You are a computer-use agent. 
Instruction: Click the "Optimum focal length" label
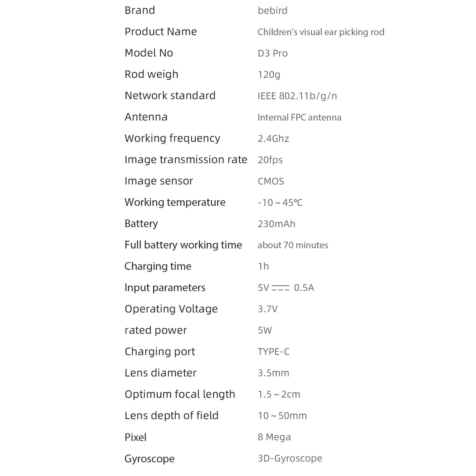click(x=179, y=394)
